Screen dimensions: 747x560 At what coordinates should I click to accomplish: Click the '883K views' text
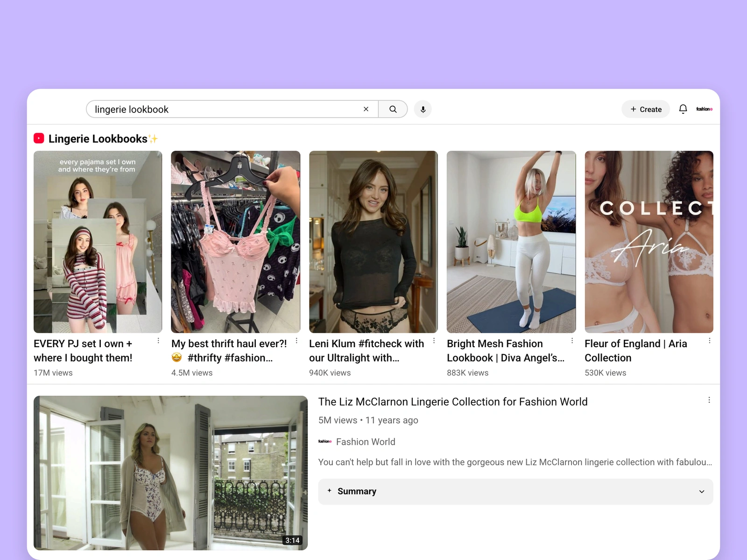[467, 373]
